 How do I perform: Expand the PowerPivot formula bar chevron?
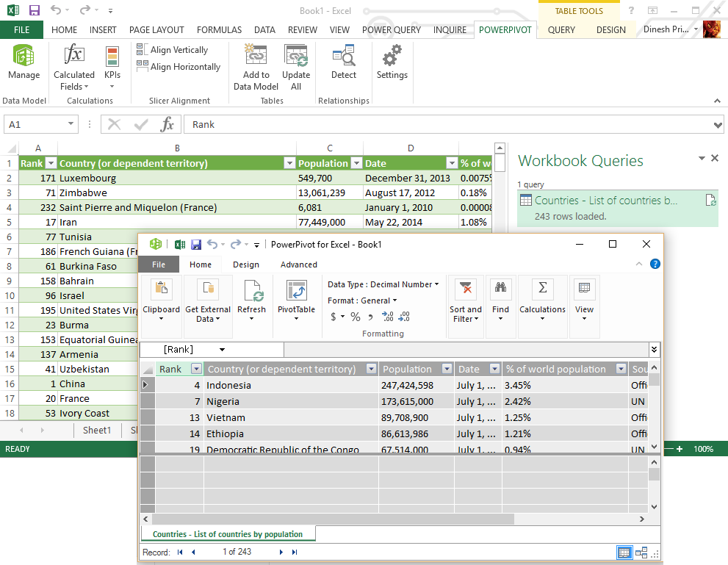click(655, 350)
